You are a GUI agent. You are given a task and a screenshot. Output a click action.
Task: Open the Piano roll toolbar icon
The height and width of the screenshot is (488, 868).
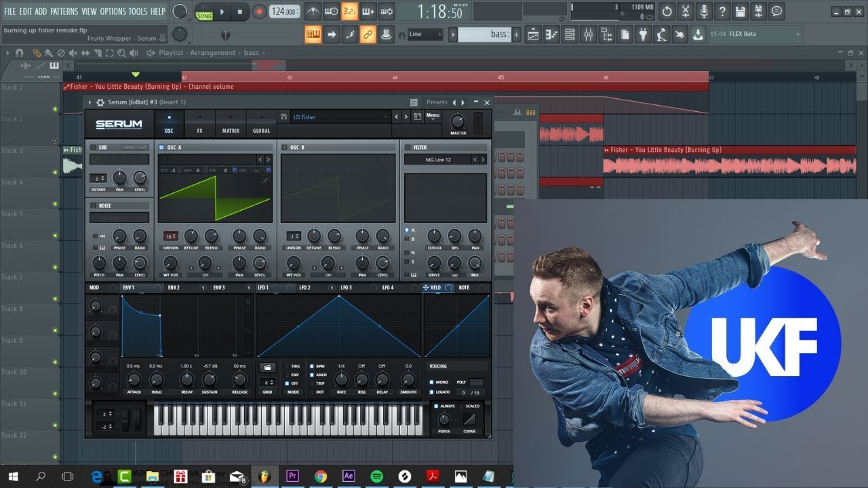pos(551,34)
